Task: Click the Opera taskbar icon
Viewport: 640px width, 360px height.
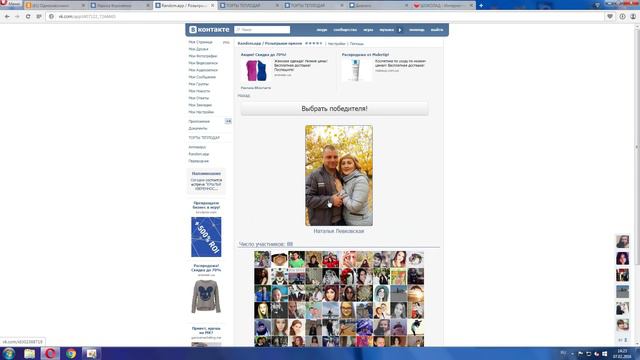Action: 50,353
